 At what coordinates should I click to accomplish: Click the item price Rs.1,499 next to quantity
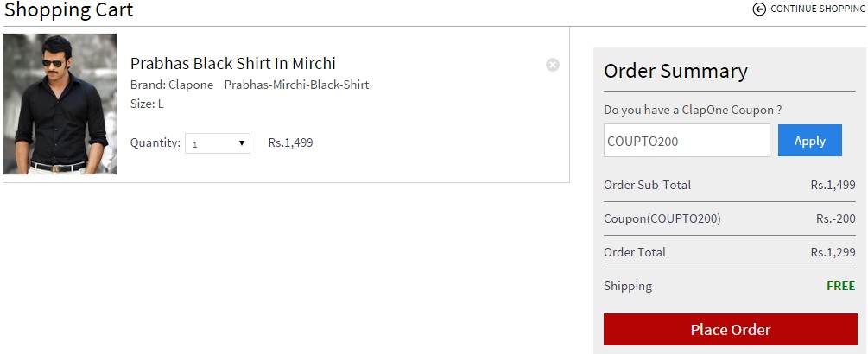coord(290,142)
